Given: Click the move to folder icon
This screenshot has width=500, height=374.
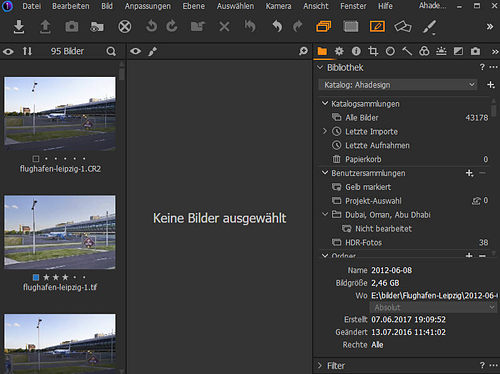Looking at the screenshot, I should click(x=198, y=26).
